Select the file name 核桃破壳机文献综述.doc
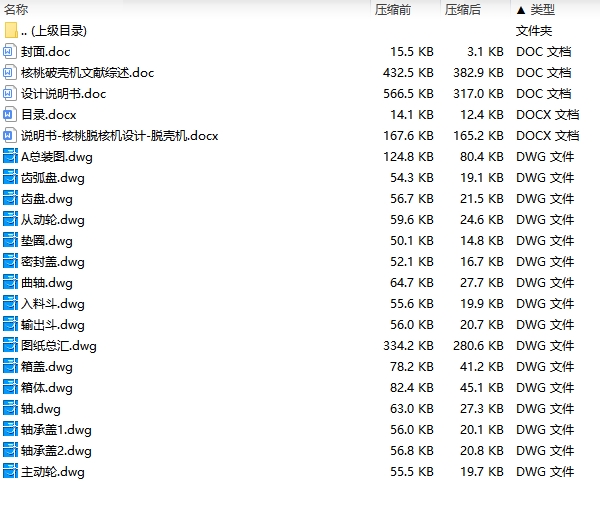The image size is (600, 525). coord(88,73)
